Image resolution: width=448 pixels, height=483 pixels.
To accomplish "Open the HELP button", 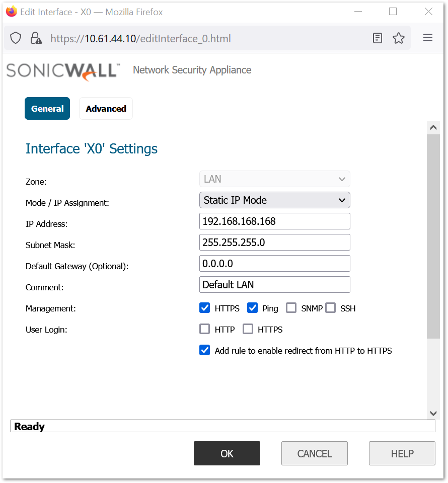I will tap(402, 453).
